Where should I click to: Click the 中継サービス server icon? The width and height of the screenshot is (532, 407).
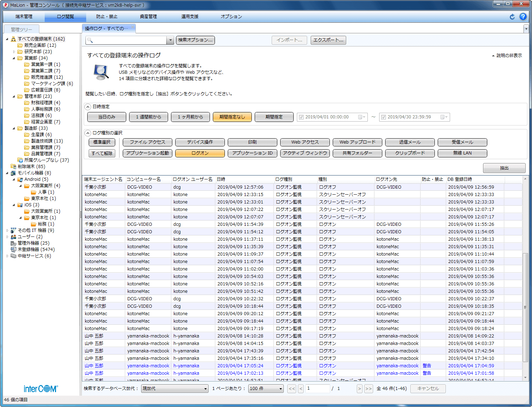click(13, 256)
